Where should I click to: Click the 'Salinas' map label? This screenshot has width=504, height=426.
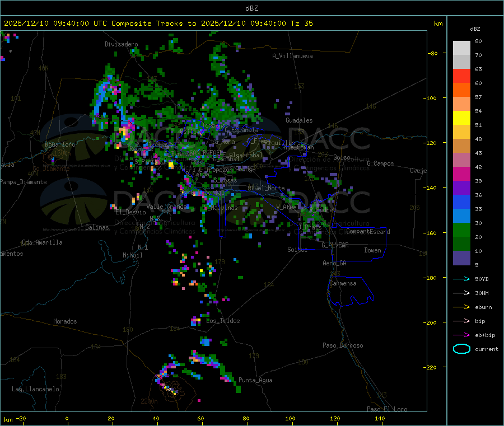point(97,227)
